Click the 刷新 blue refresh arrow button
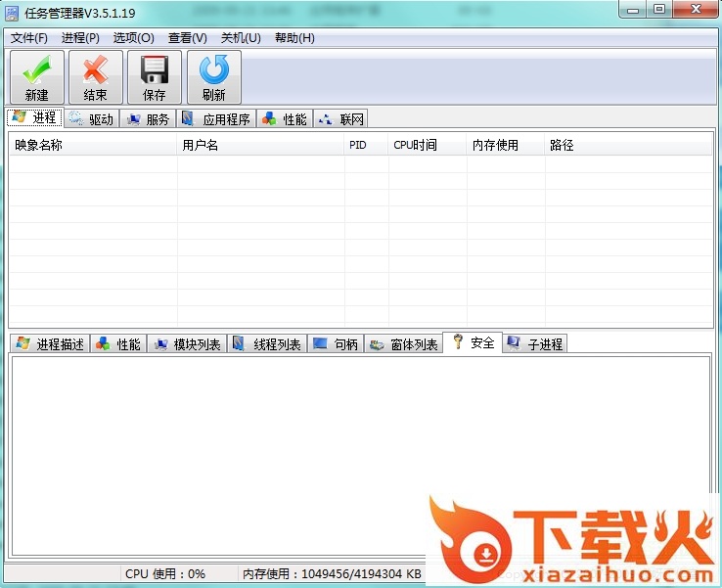The image size is (722, 588). (214, 77)
